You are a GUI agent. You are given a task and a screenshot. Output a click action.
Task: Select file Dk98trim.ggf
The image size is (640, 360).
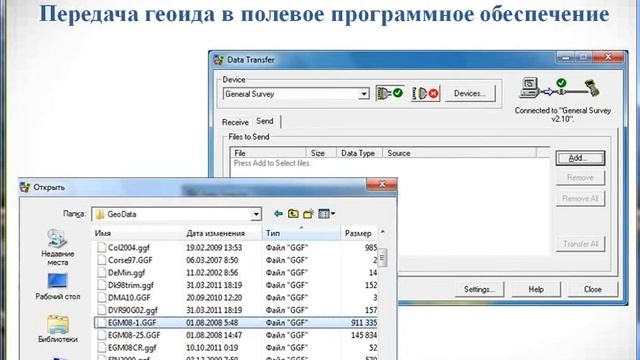pyautogui.click(x=131, y=285)
